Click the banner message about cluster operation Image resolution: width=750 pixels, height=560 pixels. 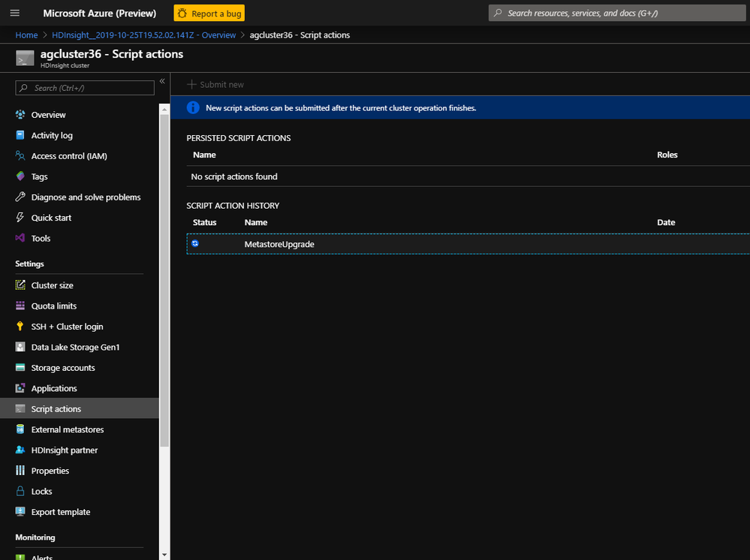point(341,108)
